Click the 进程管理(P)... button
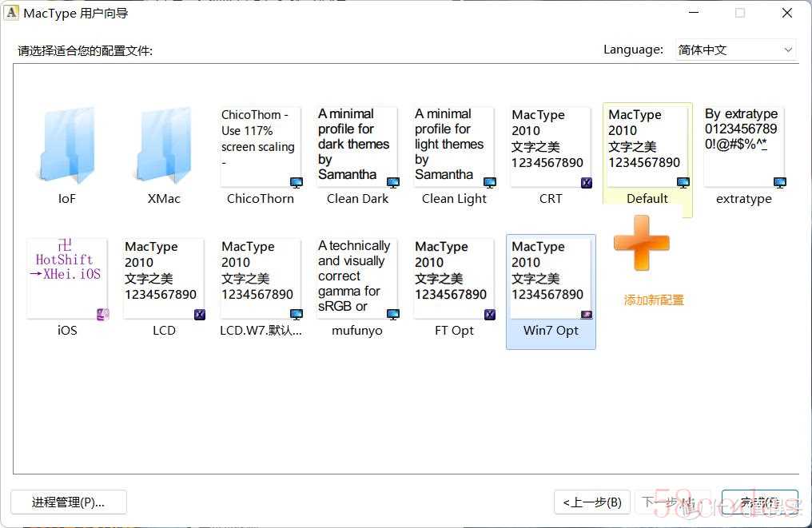 click(69, 502)
